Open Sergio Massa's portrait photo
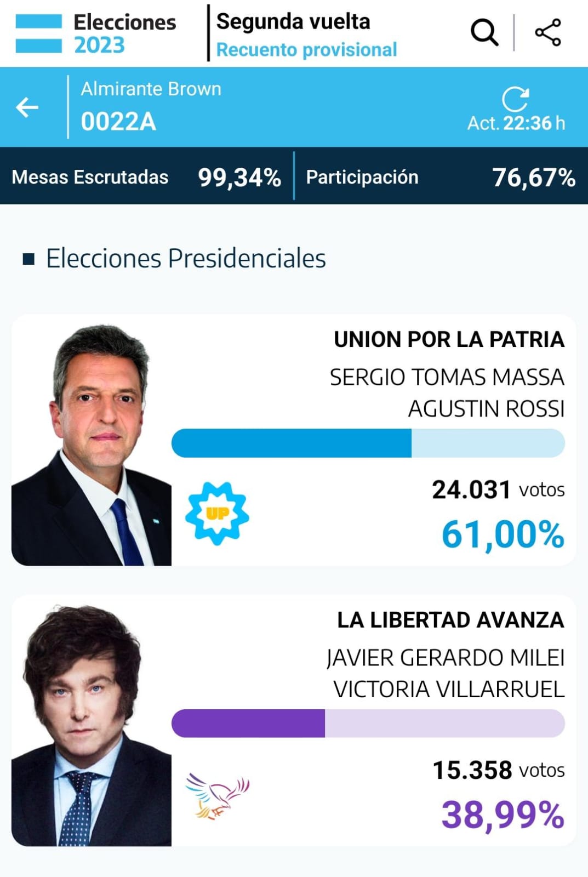The image size is (588, 877). click(x=92, y=445)
